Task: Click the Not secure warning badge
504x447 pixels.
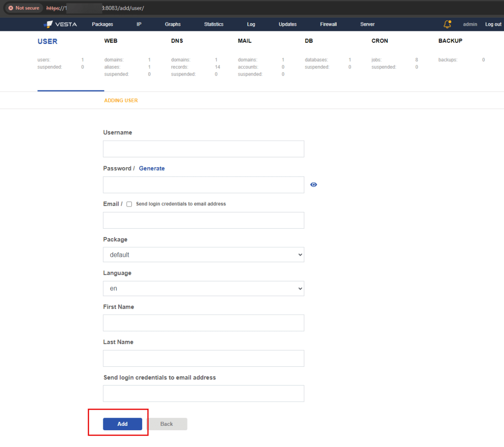Action: pos(24,8)
